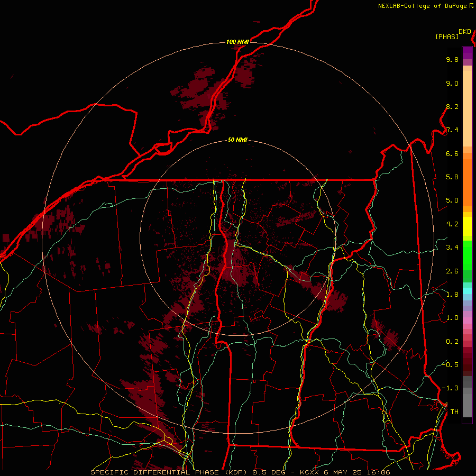The width and height of the screenshot is (476, 476).
Task: Select the yellow legend color band
Action: 467,226
